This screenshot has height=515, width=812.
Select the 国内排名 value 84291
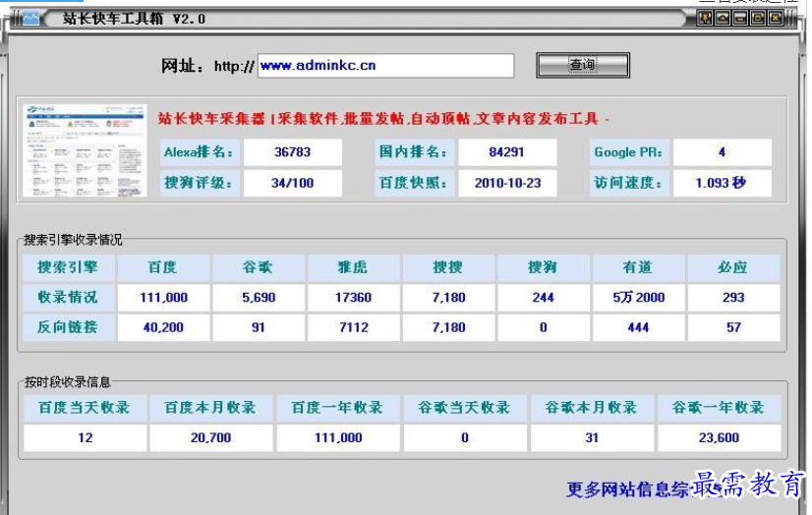pos(507,152)
